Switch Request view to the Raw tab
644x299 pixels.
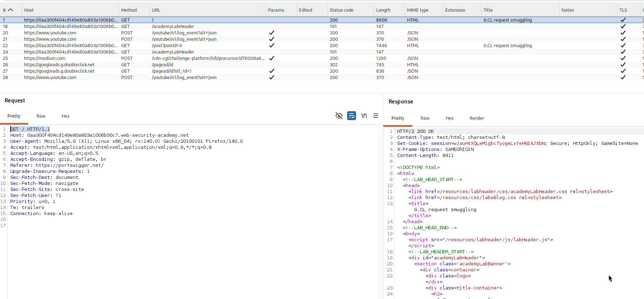click(41, 116)
